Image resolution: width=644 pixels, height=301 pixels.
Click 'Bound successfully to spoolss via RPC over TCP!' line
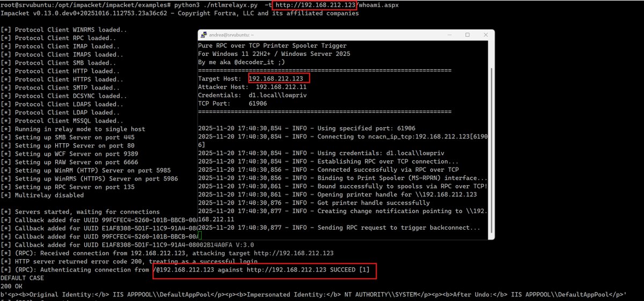tap(342, 186)
